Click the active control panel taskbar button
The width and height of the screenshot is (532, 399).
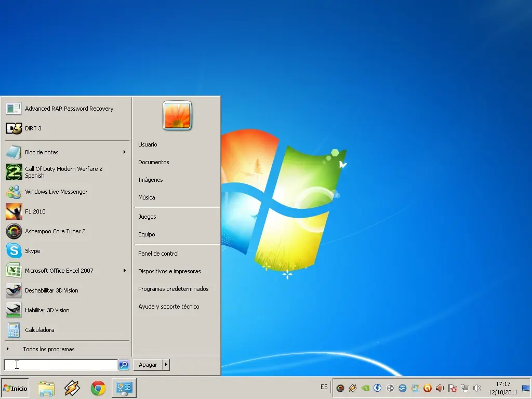[124, 389]
